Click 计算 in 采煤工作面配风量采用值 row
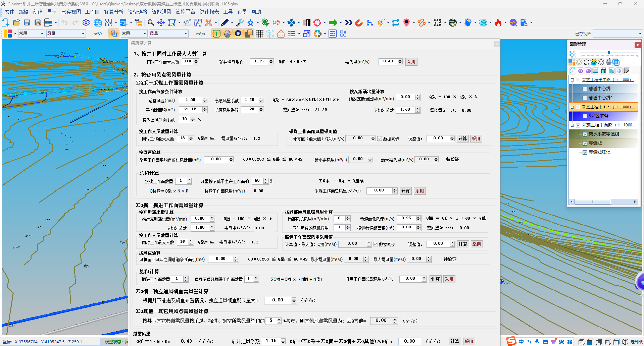The width and height of the screenshot is (644, 346). coord(463,138)
